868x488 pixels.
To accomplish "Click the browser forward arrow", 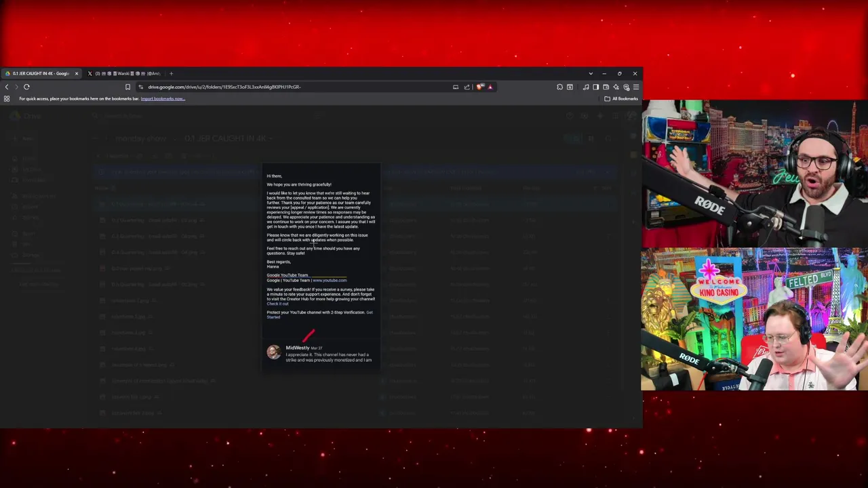I will 16,87.
